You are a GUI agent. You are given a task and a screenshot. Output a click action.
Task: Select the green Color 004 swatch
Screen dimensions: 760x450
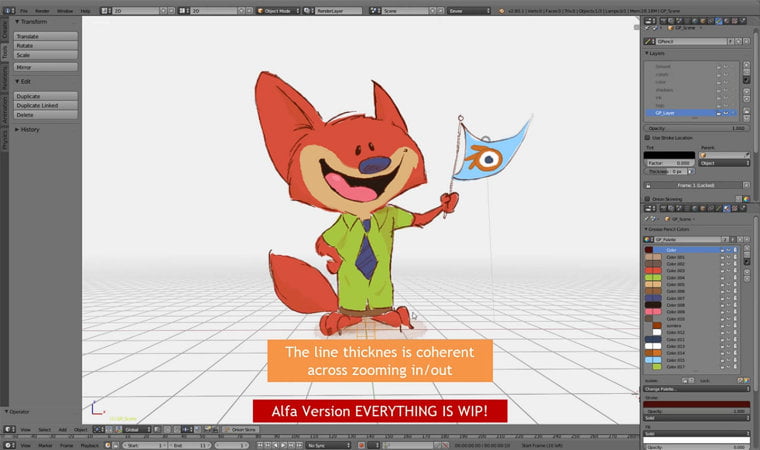point(653,277)
